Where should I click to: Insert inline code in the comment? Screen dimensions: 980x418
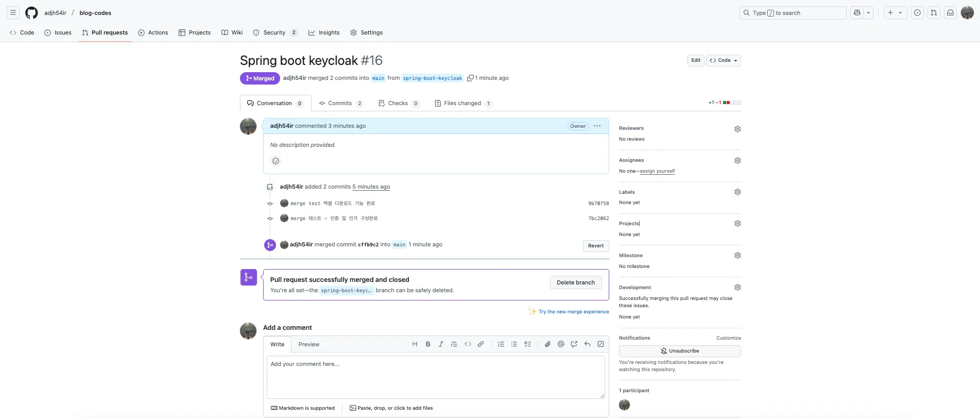click(468, 344)
